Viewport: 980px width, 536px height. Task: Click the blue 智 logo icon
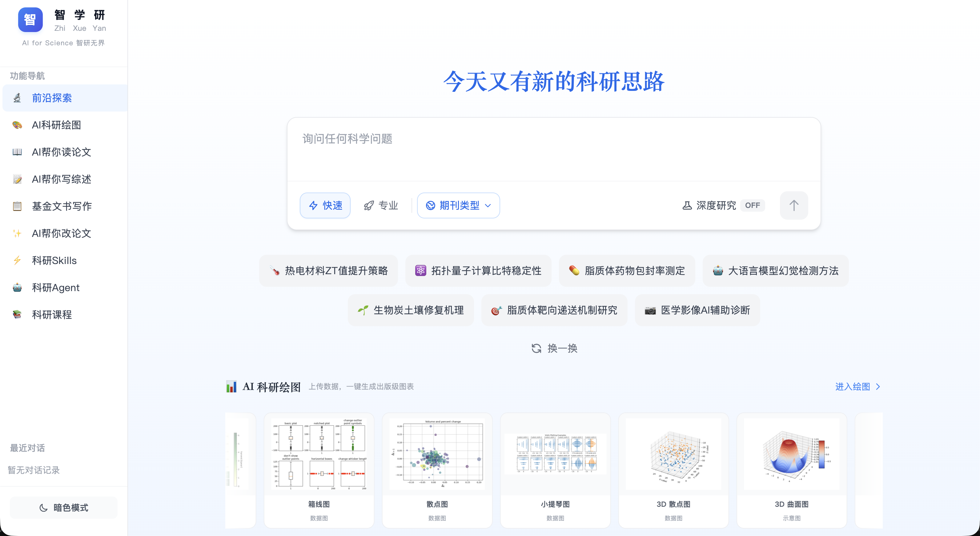click(x=30, y=20)
